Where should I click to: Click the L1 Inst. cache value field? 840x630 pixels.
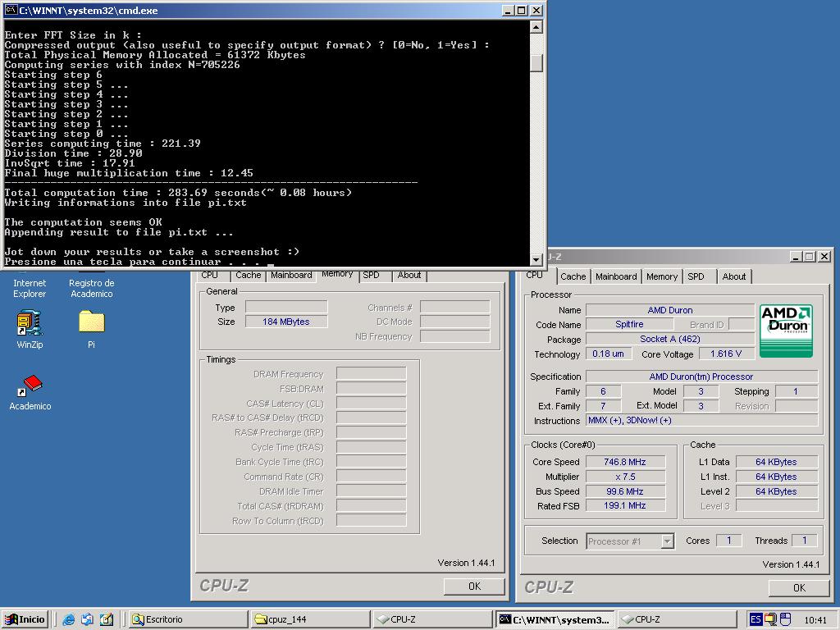(777, 477)
